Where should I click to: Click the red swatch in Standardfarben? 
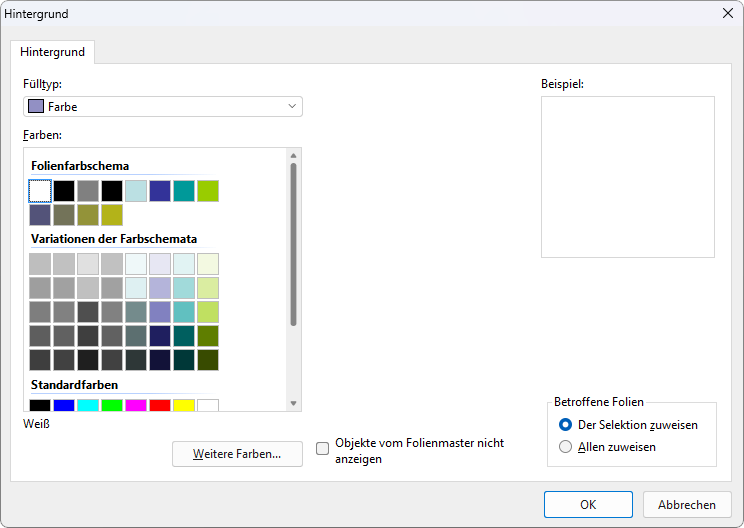160,405
